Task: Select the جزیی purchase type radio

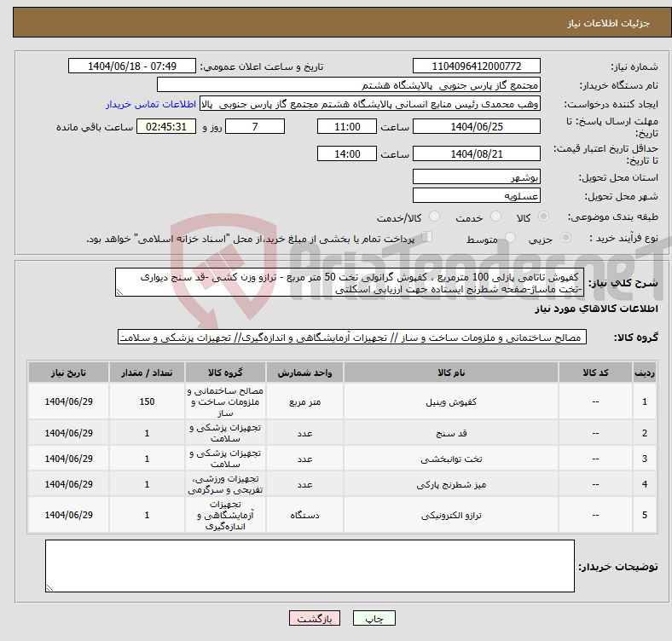Action: (x=565, y=238)
